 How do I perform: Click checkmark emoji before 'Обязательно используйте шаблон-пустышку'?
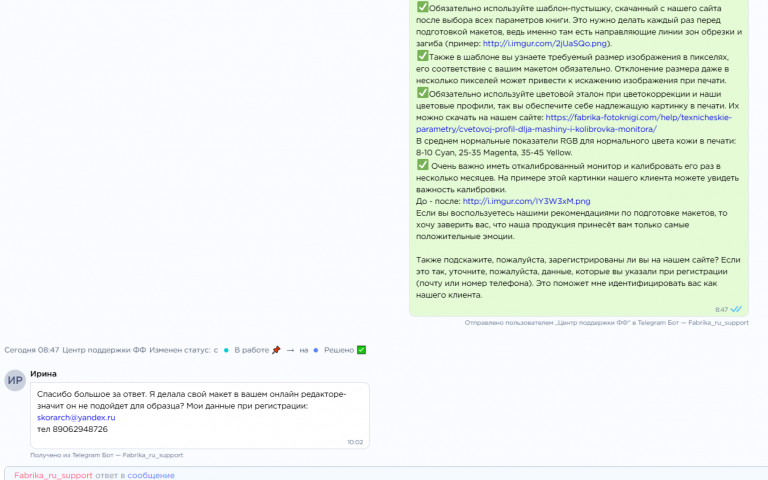tap(422, 7)
